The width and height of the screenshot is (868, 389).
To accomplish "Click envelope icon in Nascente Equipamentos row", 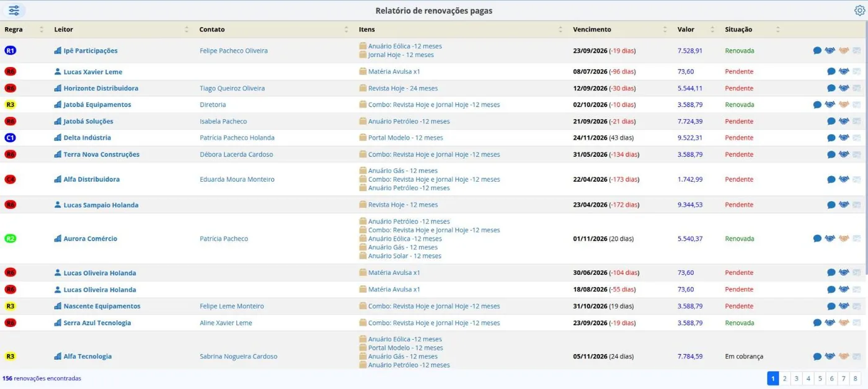I will pos(856,306).
